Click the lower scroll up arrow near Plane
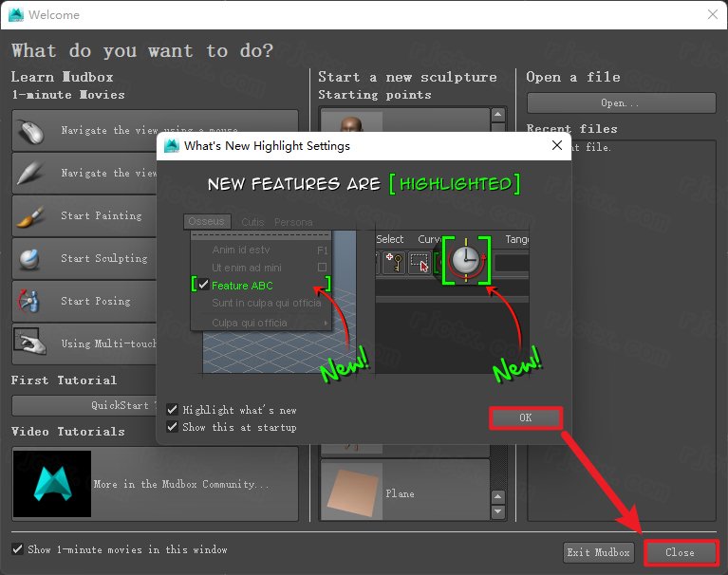728x575 pixels. (497, 497)
